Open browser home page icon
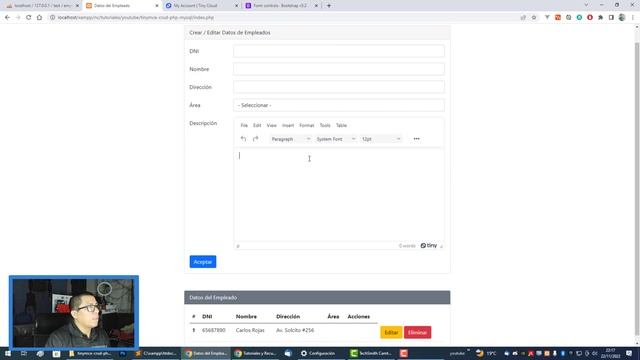640x360 pixels. point(39,18)
